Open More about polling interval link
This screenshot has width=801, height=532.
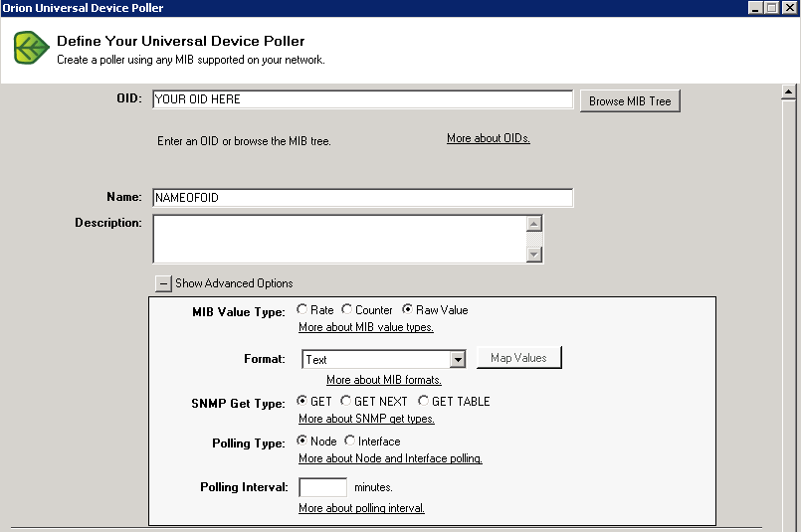(x=361, y=508)
